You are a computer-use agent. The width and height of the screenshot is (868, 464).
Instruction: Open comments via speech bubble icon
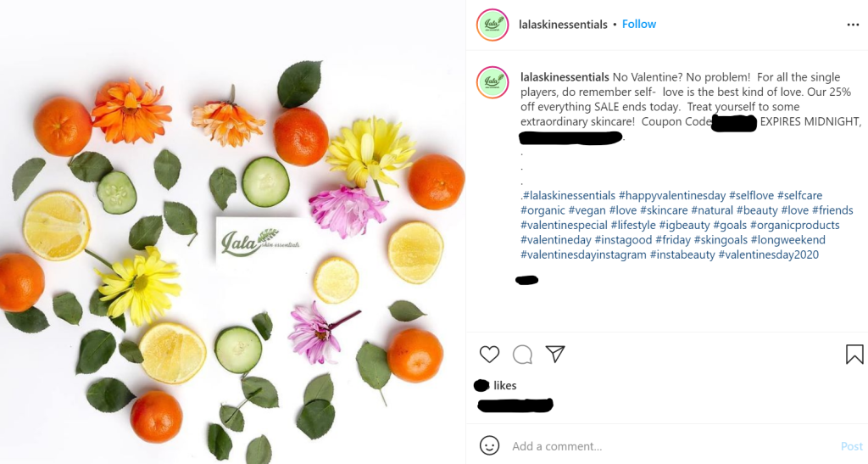(522, 354)
